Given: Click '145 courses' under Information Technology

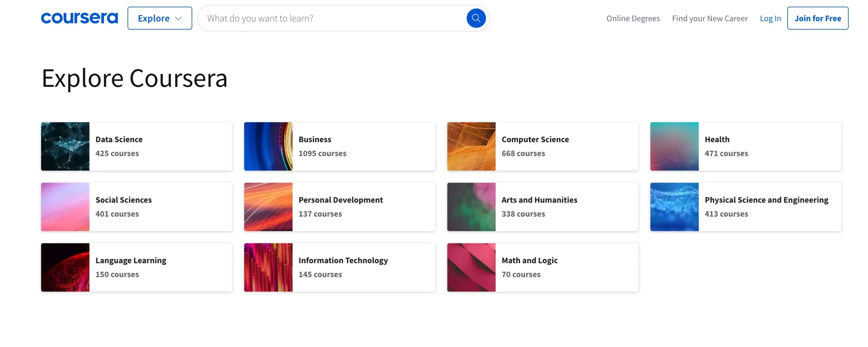Looking at the screenshot, I should (x=320, y=274).
